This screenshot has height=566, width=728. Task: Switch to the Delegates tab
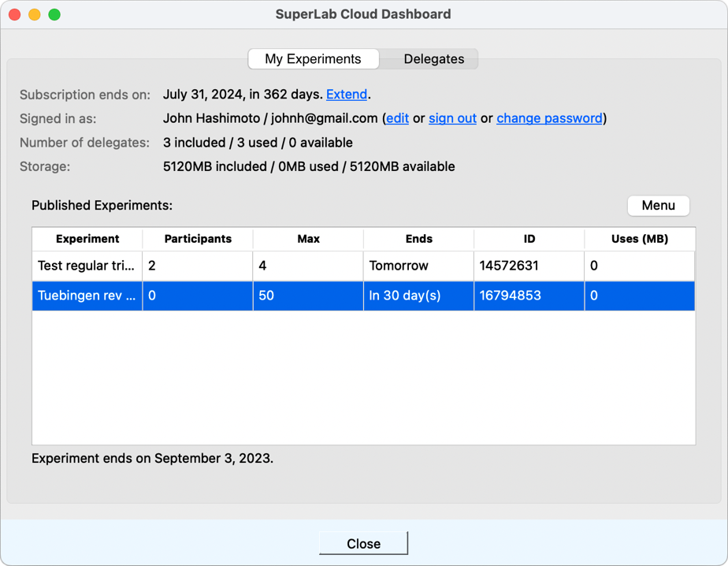click(433, 59)
